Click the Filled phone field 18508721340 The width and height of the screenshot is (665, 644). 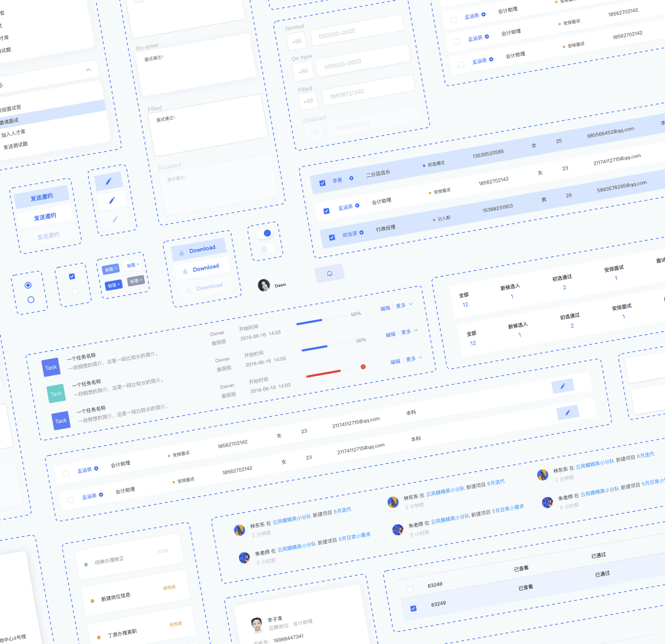pos(368,90)
